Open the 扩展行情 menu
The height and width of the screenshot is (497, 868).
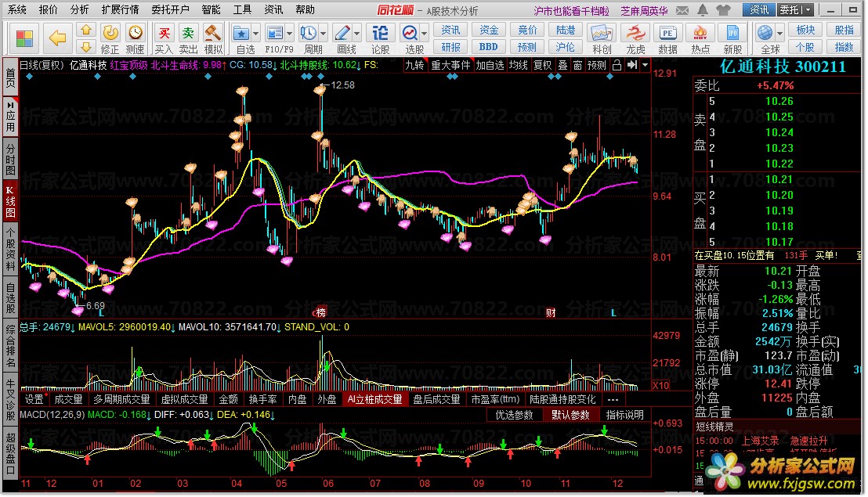click(120, 10)
